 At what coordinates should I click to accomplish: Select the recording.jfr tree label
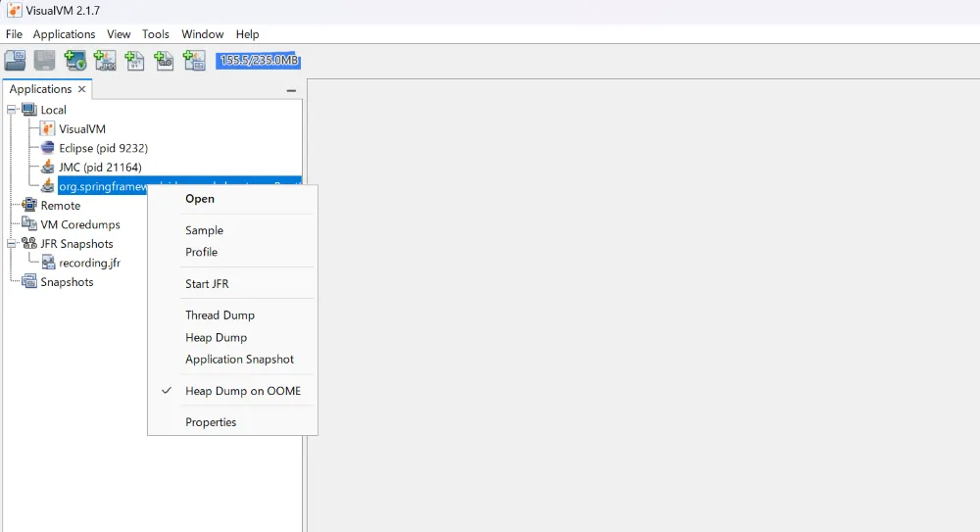89,263
